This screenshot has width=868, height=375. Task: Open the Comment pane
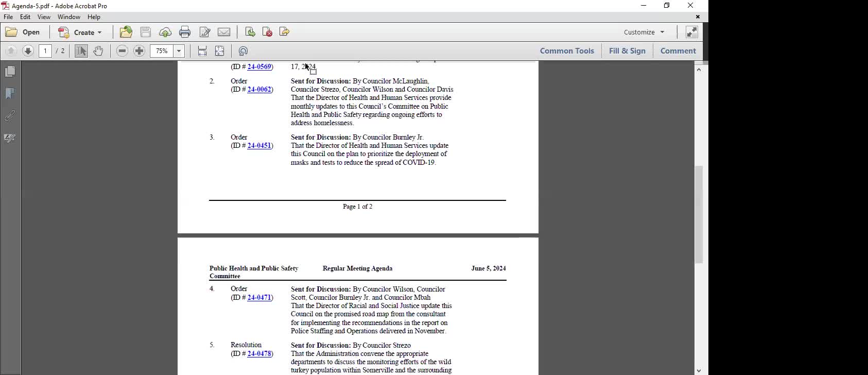678,50
